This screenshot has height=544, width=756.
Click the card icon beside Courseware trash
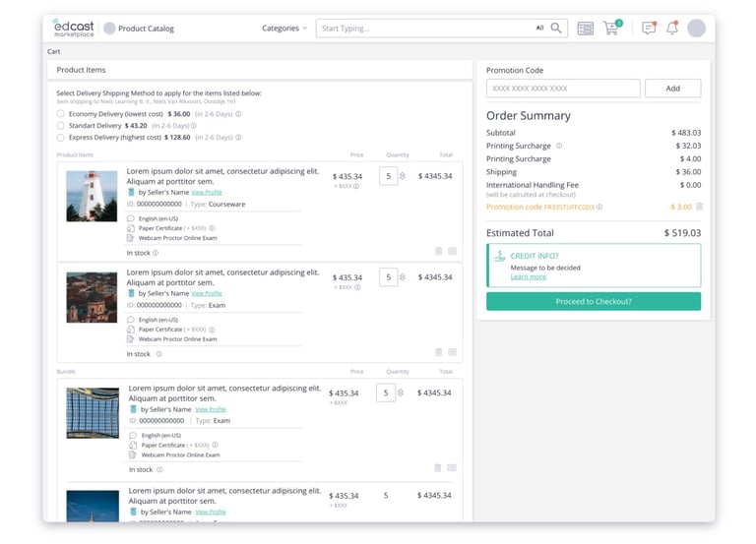tap(452, 251)
